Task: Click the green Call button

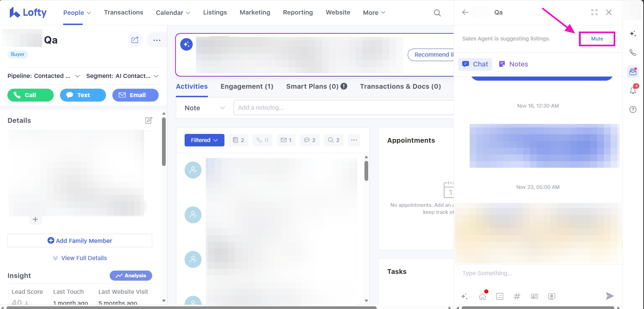Action: click(30, 95)
